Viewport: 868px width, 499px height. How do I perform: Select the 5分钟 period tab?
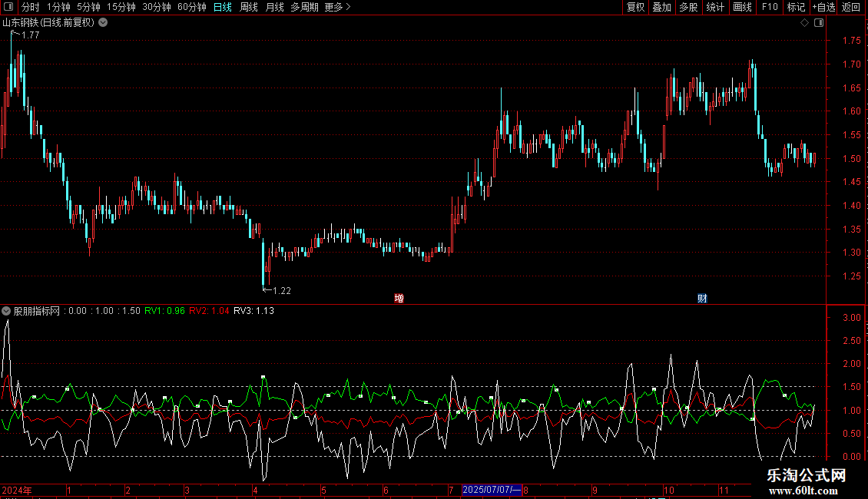88,7
